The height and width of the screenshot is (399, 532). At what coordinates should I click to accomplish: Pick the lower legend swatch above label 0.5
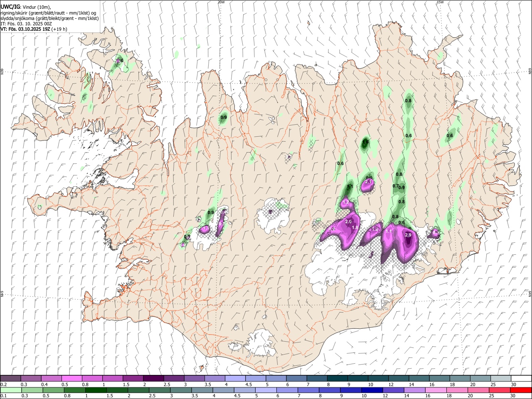pyautogui.click(x=53, y=390)
